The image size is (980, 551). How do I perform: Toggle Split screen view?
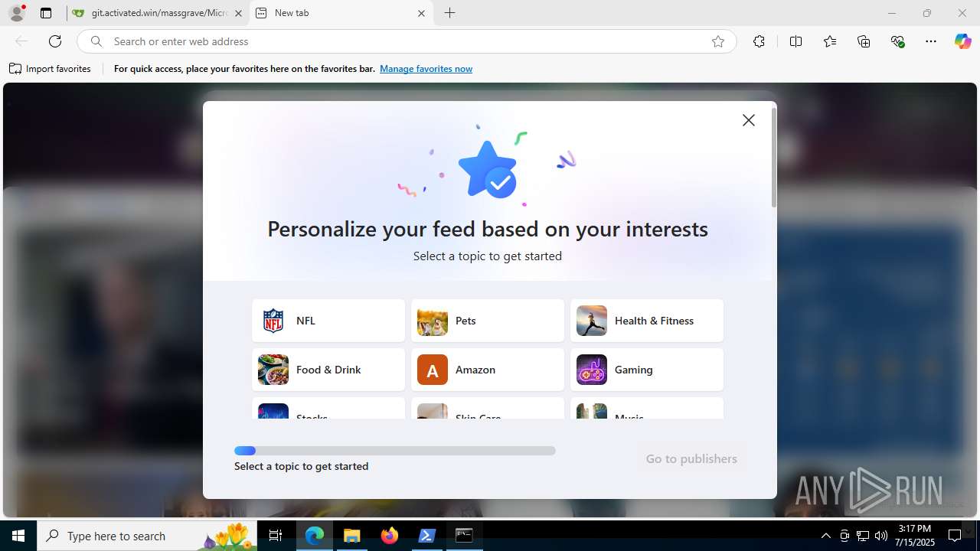tap(795, 41)
